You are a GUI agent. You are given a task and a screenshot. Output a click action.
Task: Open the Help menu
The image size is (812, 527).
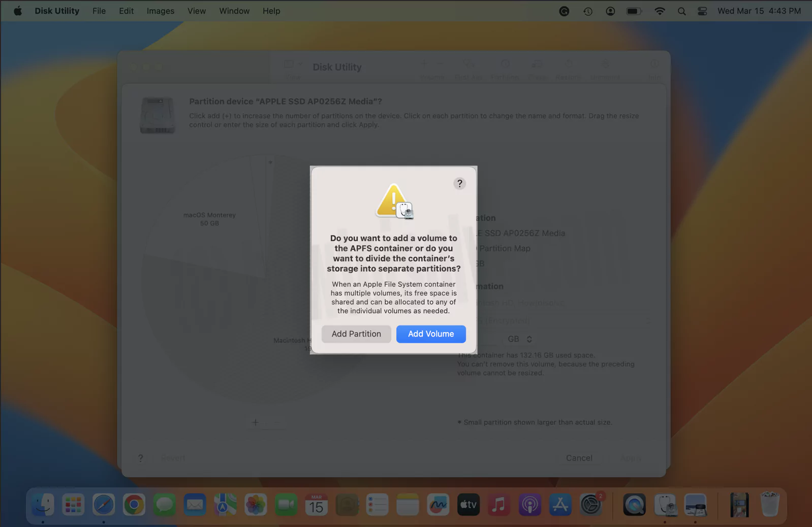pyautogui.click(x=271, y=11)
